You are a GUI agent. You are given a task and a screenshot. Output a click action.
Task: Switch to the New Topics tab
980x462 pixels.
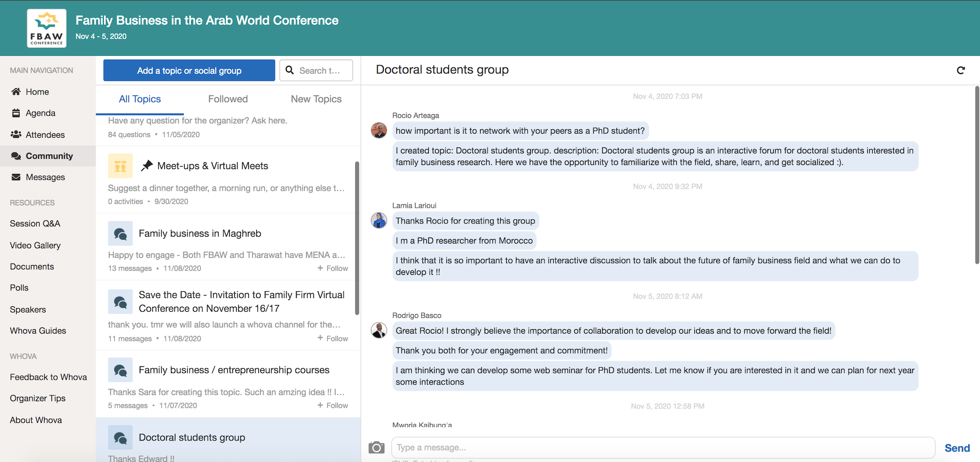point(316,99)
